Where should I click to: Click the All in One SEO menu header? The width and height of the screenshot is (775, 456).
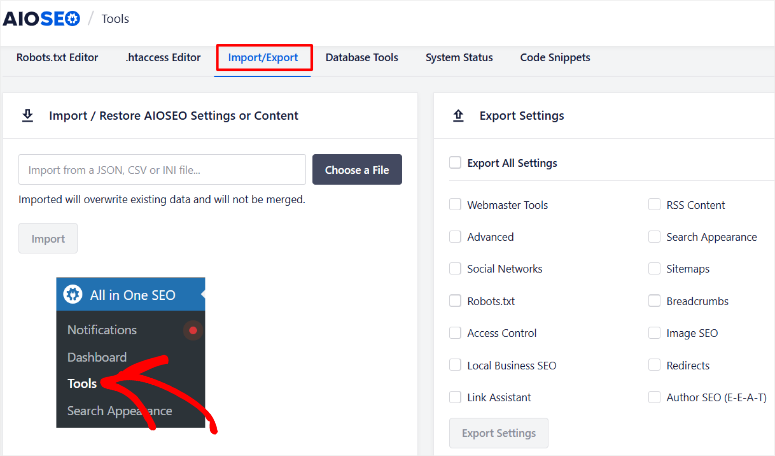(x=130, y=294)
